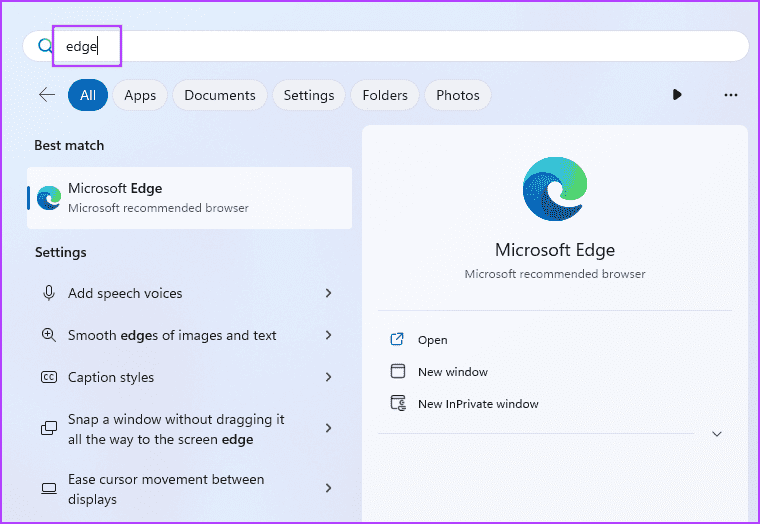Click the snap window icon
The image size is (760, 524).
pyautogui.click(x=49, y=428)
